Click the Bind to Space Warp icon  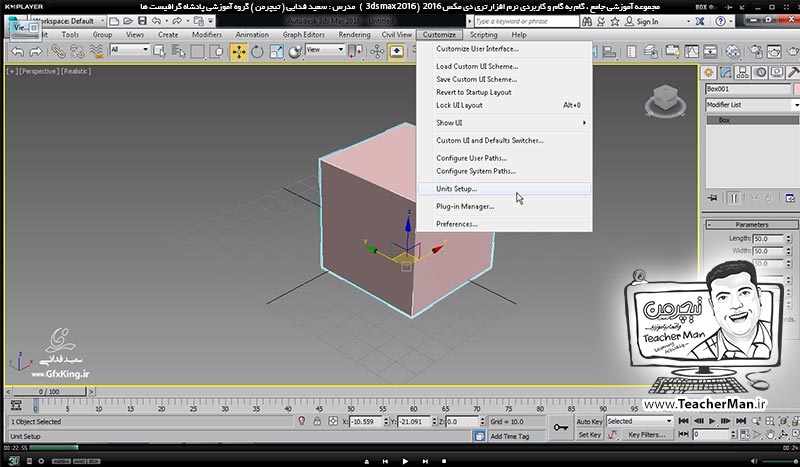96,52
